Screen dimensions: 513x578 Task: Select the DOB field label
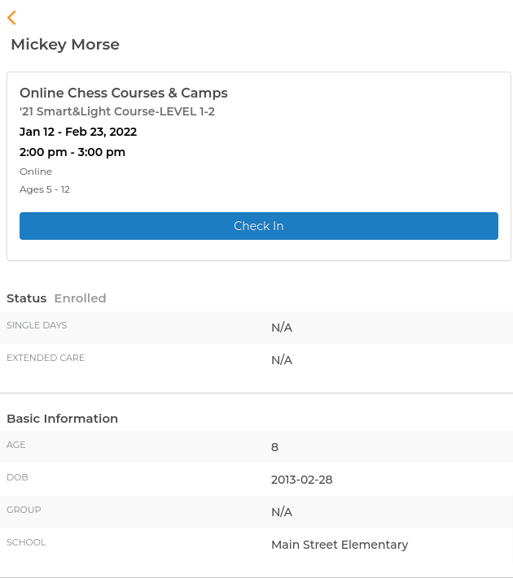[x=17, y=477]
